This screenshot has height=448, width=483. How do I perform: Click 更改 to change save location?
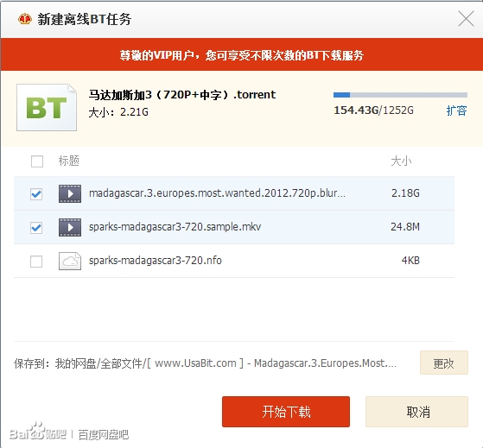click(444, 363)
